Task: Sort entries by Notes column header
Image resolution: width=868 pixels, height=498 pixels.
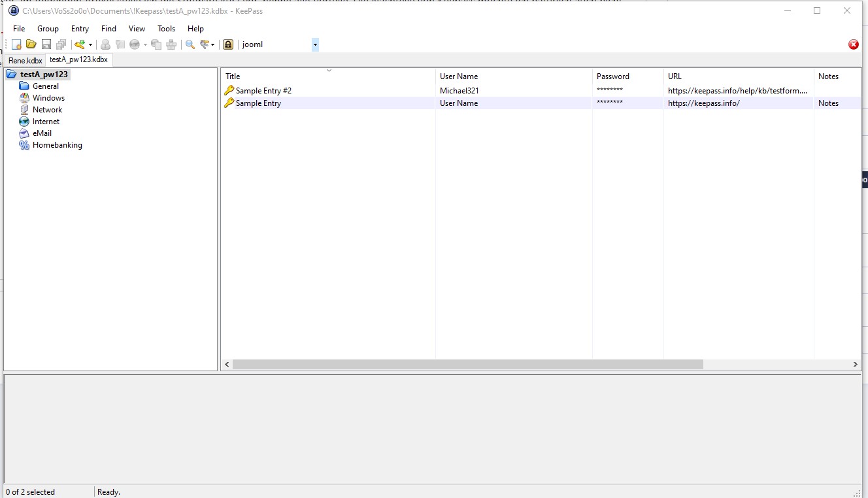Action: coord(837,76)
